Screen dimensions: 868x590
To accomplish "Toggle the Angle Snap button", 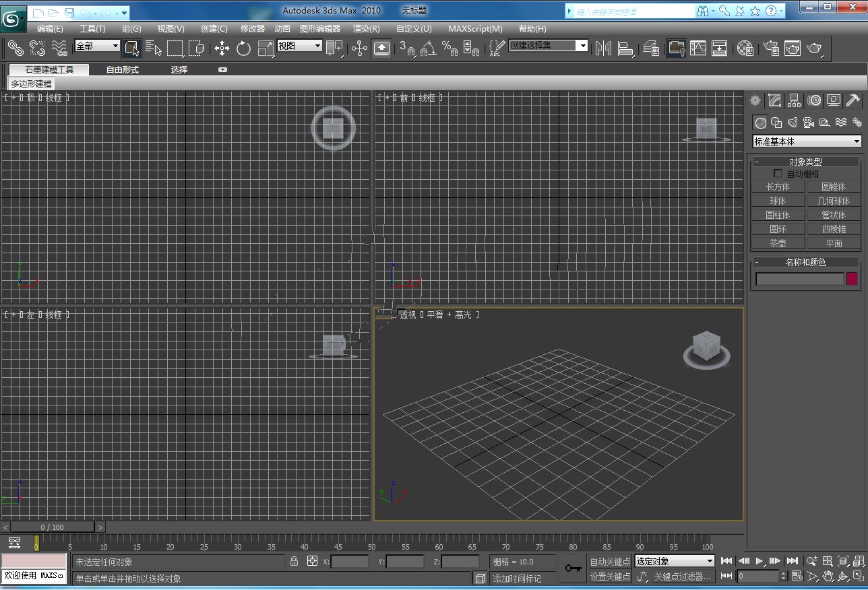I will (429, 48).
